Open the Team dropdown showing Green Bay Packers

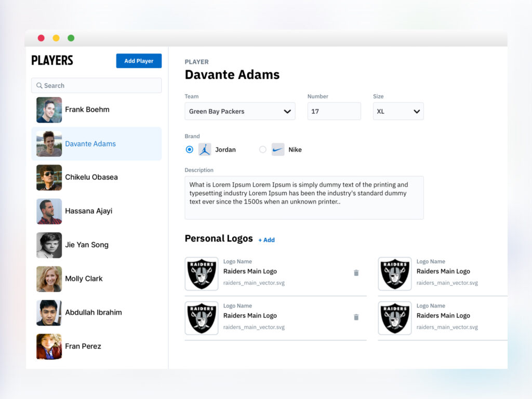click(240, 111)
